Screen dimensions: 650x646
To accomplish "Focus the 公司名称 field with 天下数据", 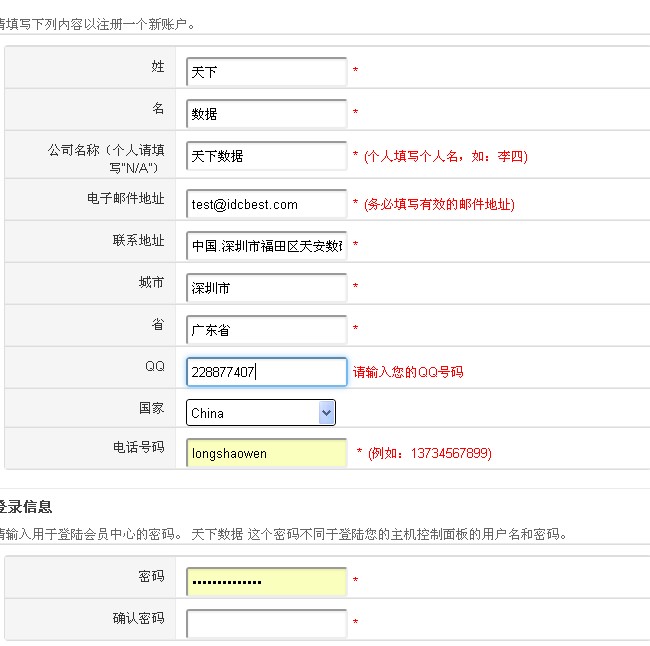I will coord(266,156).
